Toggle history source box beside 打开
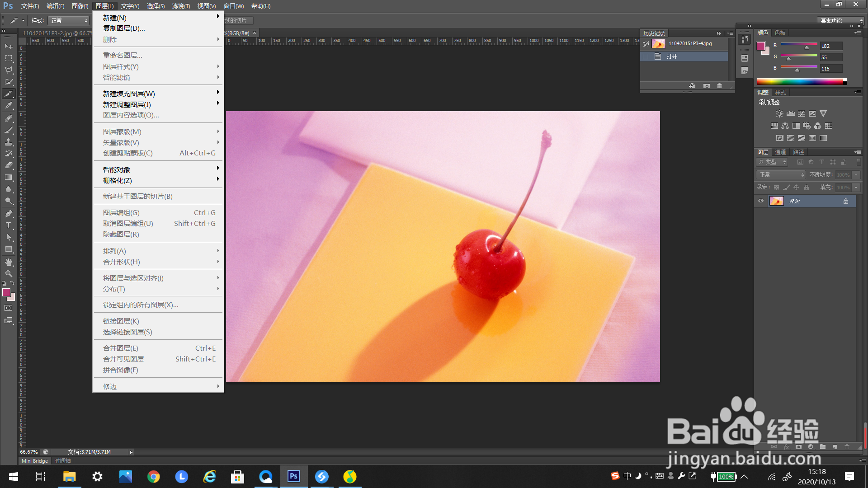The image size is (868, 488). tap(646, 56)
